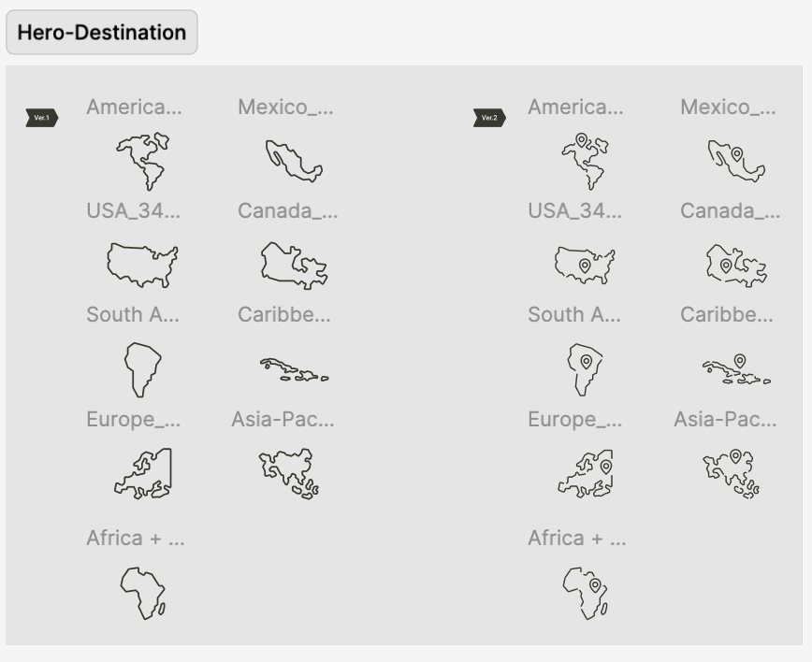Viewport: 812px width, 662px height.
Task: Select the Ver.1 Caribbean islands icon
Action: [294, 369]
